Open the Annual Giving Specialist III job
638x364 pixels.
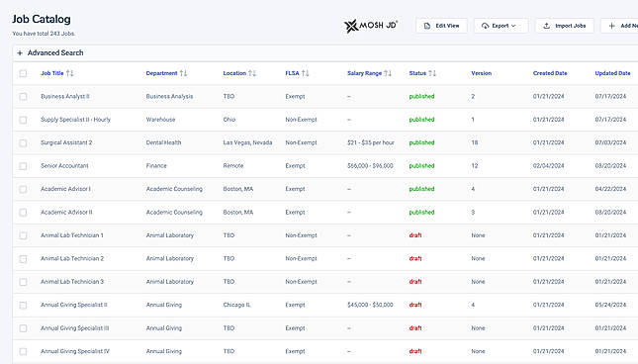(x=74, y=328)
